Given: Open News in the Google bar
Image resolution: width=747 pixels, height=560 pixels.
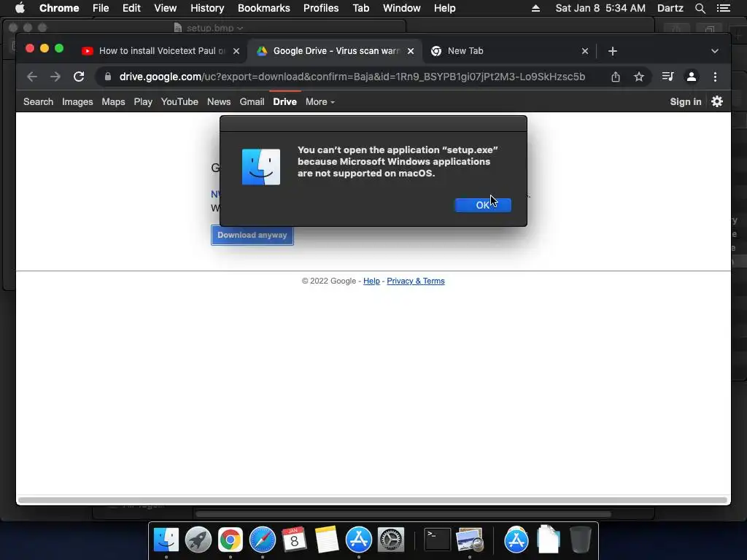Looking at the screenshot, I should pyautogui.click(x=219, y=102).
